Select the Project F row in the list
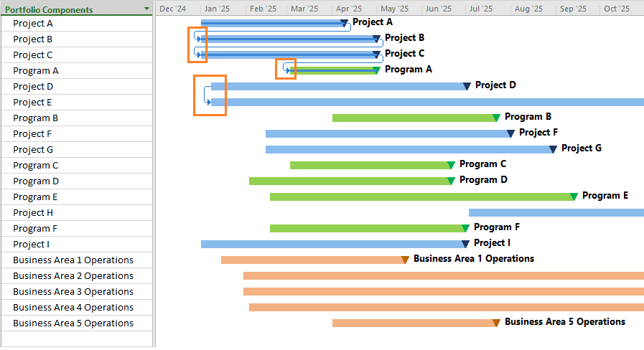Image resolution: width=644 pixels, height=350 pixels. tap(77, 134)
